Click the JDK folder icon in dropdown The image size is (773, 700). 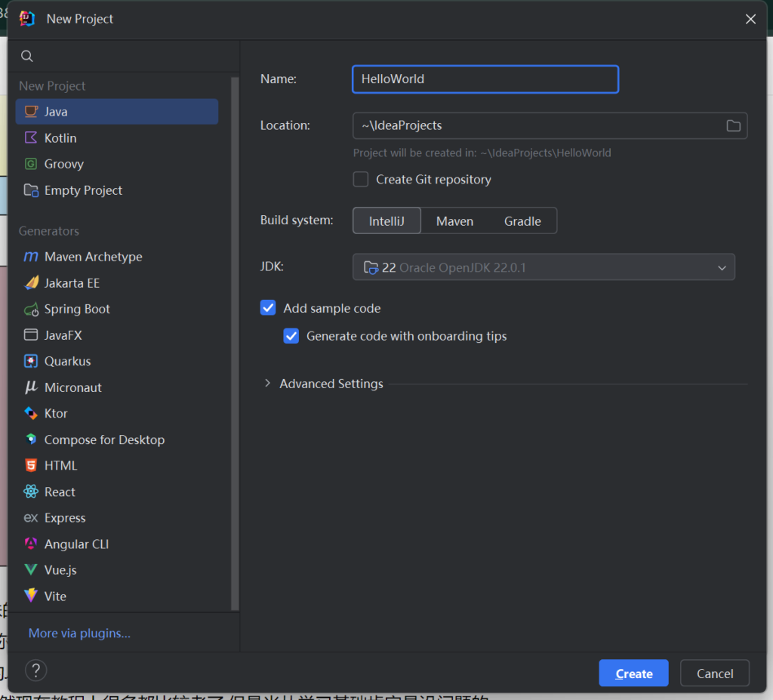(371, 267)
